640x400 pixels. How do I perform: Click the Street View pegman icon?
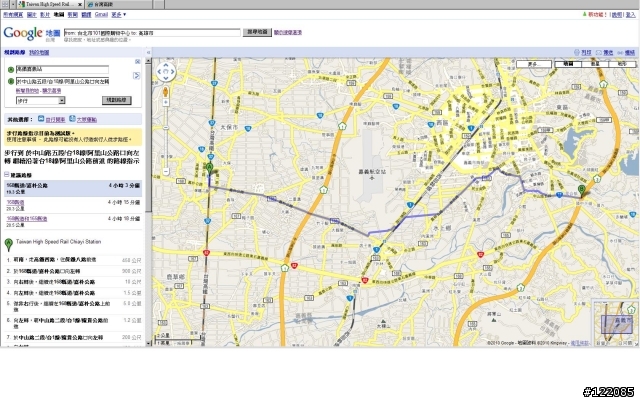pyautogui.click(x=165, y=91)
